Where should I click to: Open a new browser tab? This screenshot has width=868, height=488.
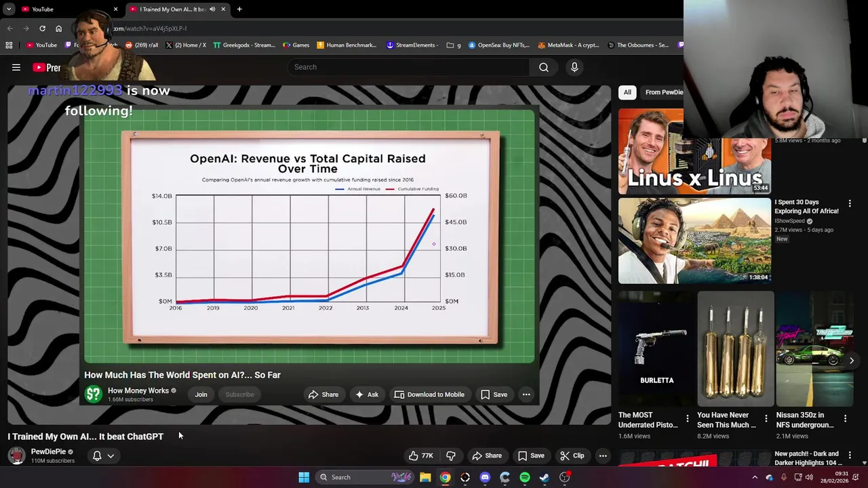[239, 9]
